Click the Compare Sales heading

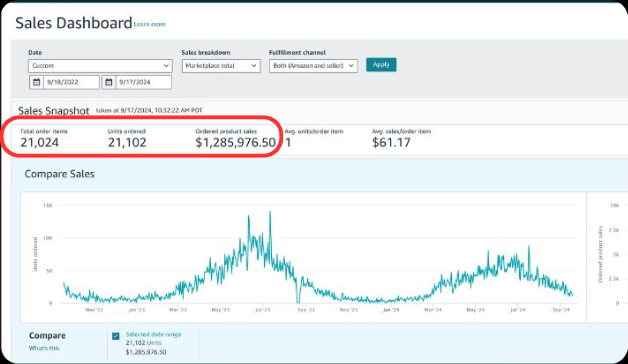pyautogui.click(x=60, y=174)
